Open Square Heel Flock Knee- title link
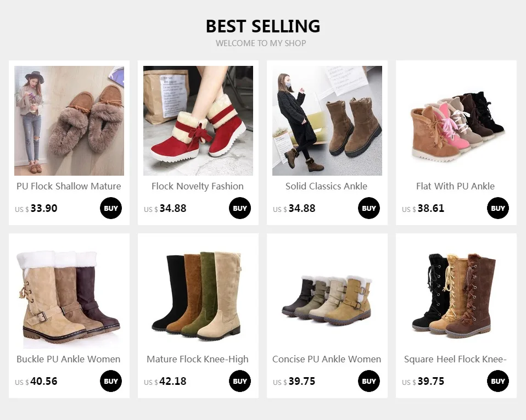The width and height of the screenshot is (526, 420). click(x=455, y=359)
